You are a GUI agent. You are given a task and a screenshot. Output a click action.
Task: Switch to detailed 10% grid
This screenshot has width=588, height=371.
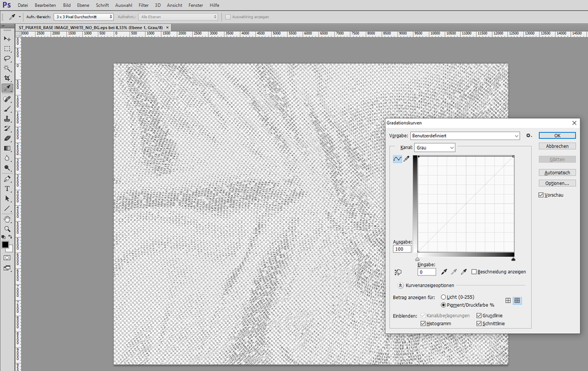tap(517, 300)
